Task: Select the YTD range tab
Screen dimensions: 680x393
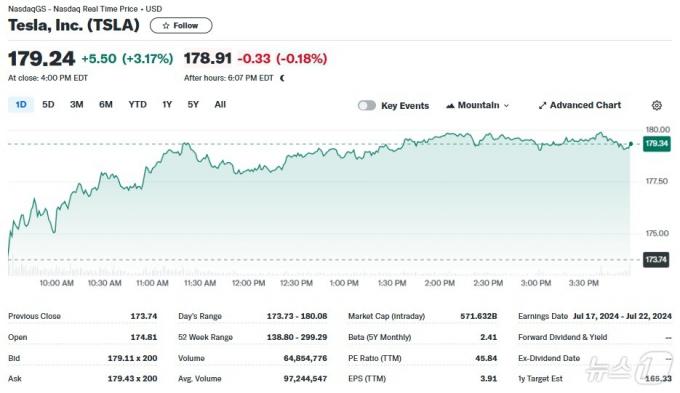Action: [137, 105]
